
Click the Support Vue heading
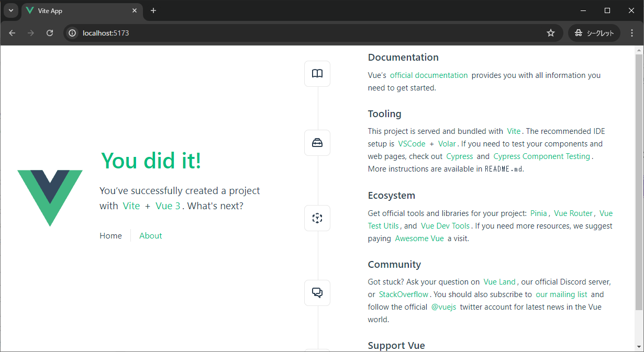tap(396, 346)
